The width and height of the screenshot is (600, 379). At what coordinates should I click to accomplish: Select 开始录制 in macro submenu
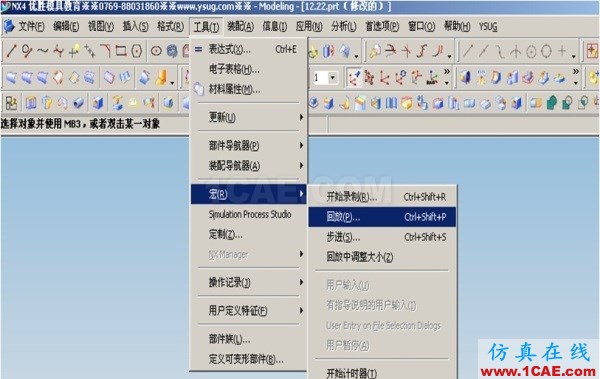coord(382,197)
